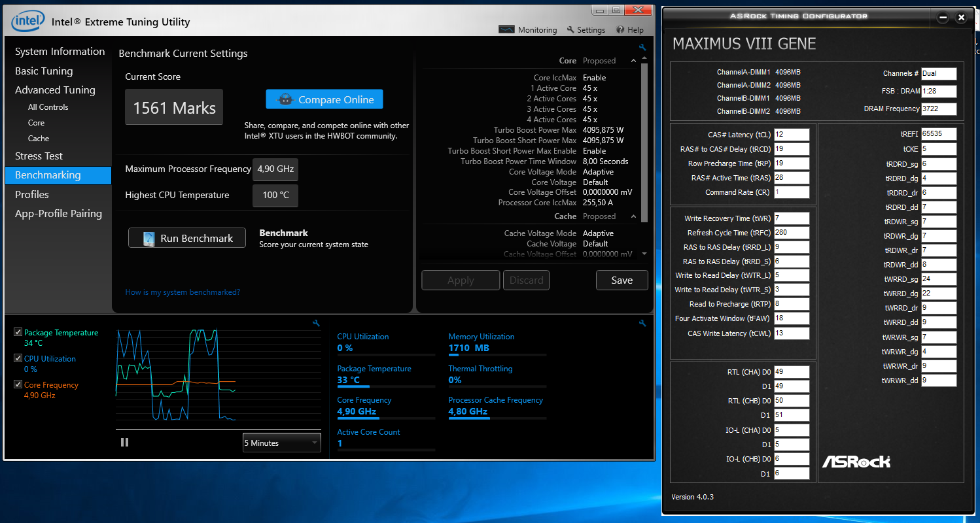Click the Channels # field

pyautogui.click(x=939, y=74)
